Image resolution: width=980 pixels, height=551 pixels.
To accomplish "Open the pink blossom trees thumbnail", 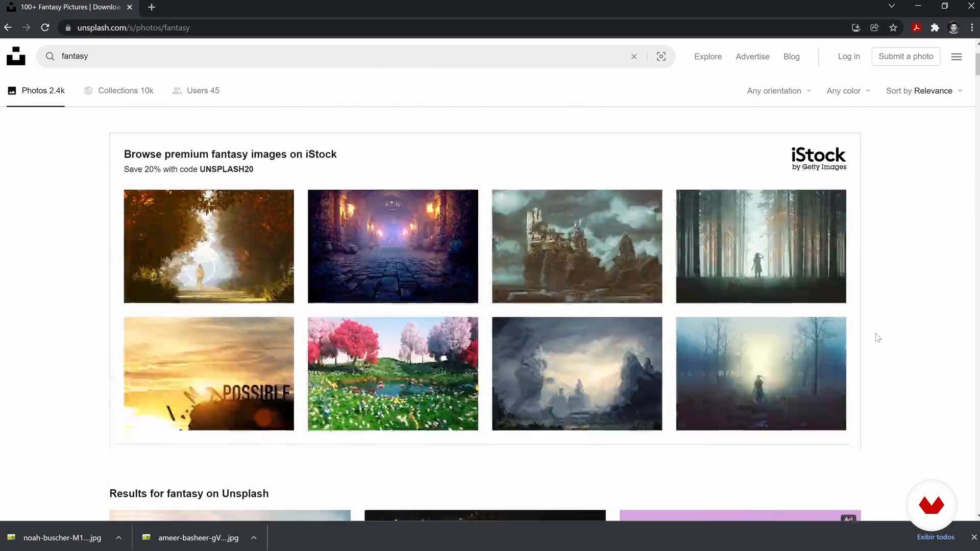I will [393, 373].
